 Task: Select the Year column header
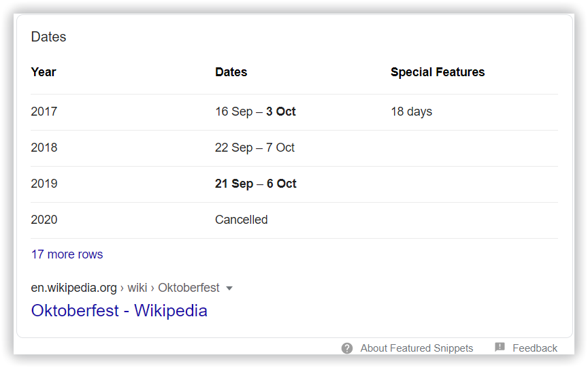tap(44, 72)
